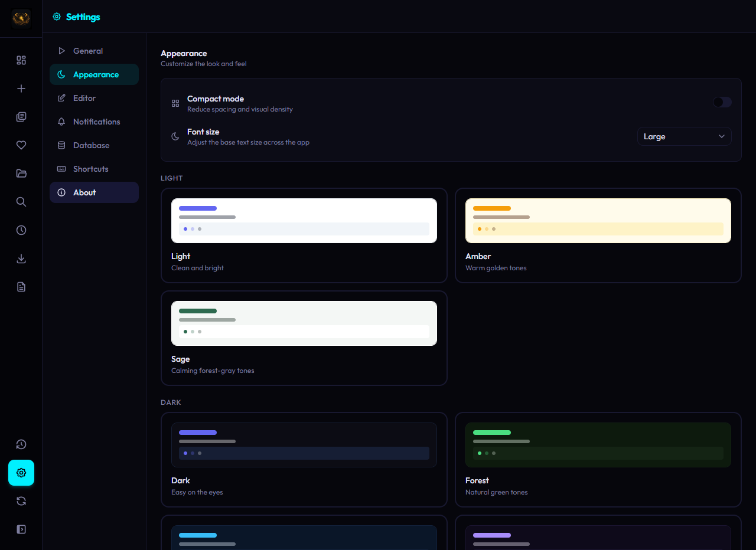Pick the Dark theme card
This screenshot has height=550, width=756.
coord(304,460)
